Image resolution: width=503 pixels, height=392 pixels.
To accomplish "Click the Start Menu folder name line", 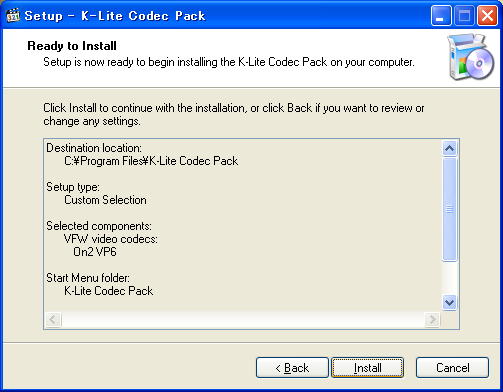I will click(109, 291).
